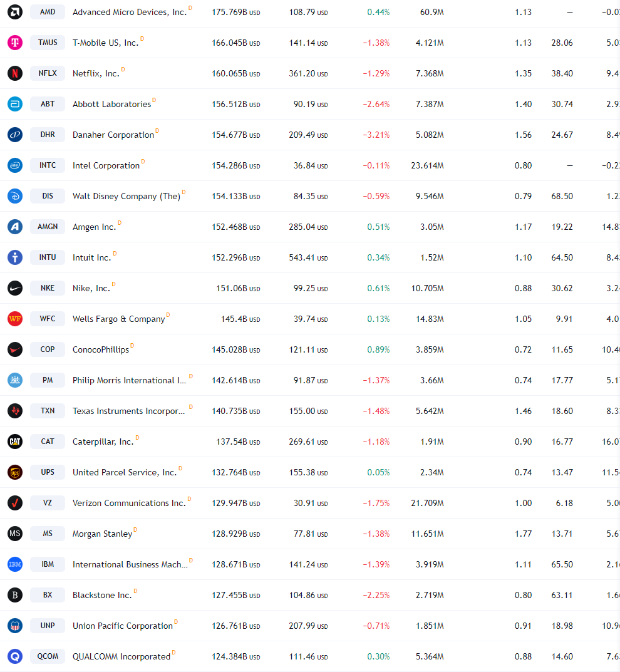This screenshot has height=672, width=620.
Task: Open Philip Morris International company link
Action: point(130,380)
